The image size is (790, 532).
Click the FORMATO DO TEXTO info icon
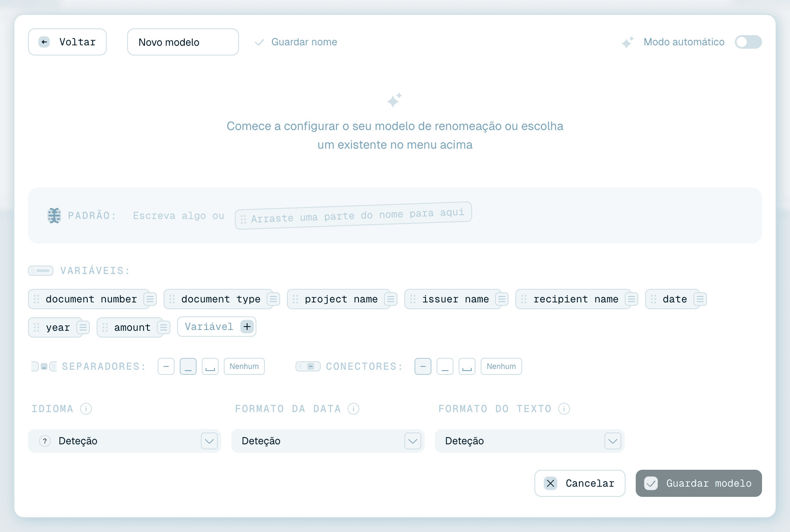tap(564, 409)
